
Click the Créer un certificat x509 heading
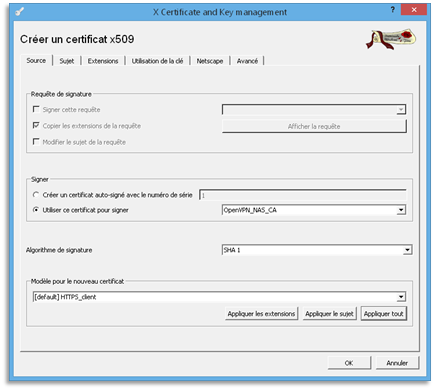(x=77, y=39)
